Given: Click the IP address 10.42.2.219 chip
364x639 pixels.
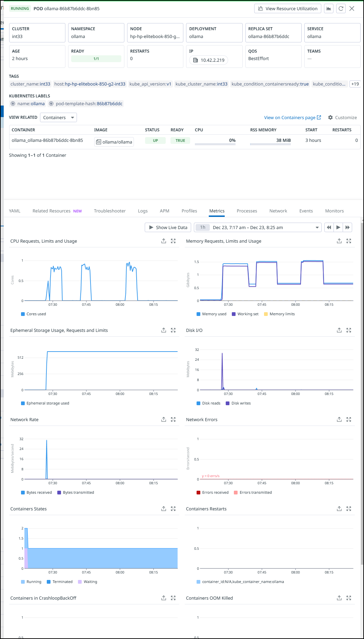Looking at the screenshot, I should pos(209,60).
